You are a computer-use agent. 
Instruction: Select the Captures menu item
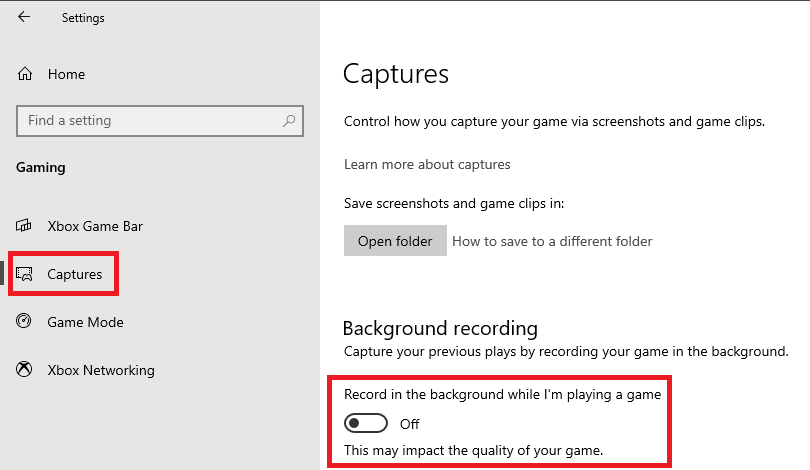[x=74, y=274]
